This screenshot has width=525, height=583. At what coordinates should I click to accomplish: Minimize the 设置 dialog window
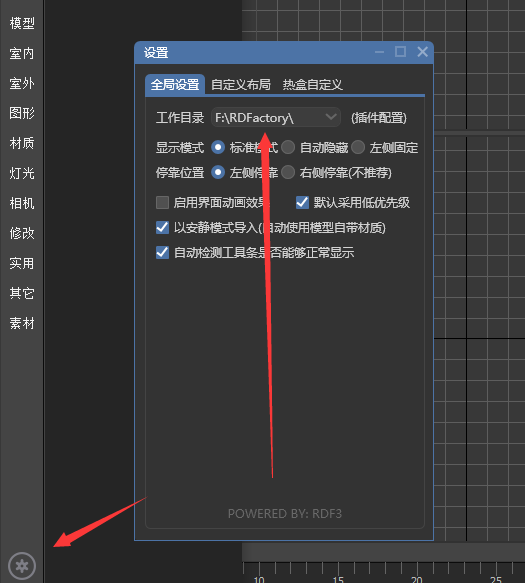pos(379,52)
